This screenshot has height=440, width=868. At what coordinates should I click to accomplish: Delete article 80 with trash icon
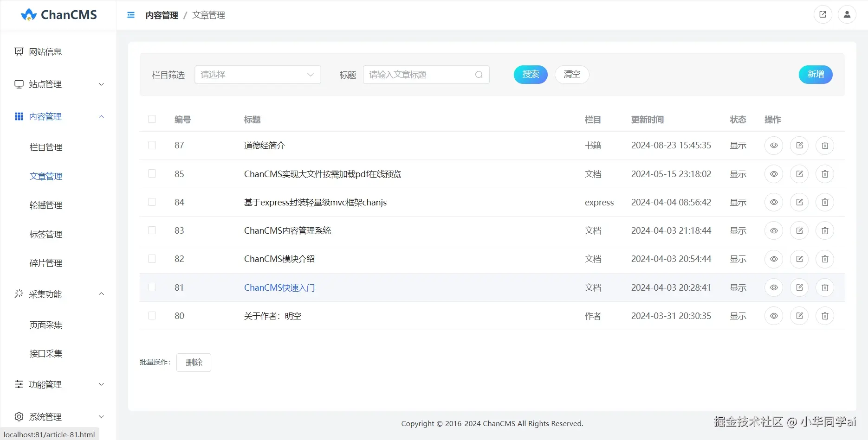point(825,316)
